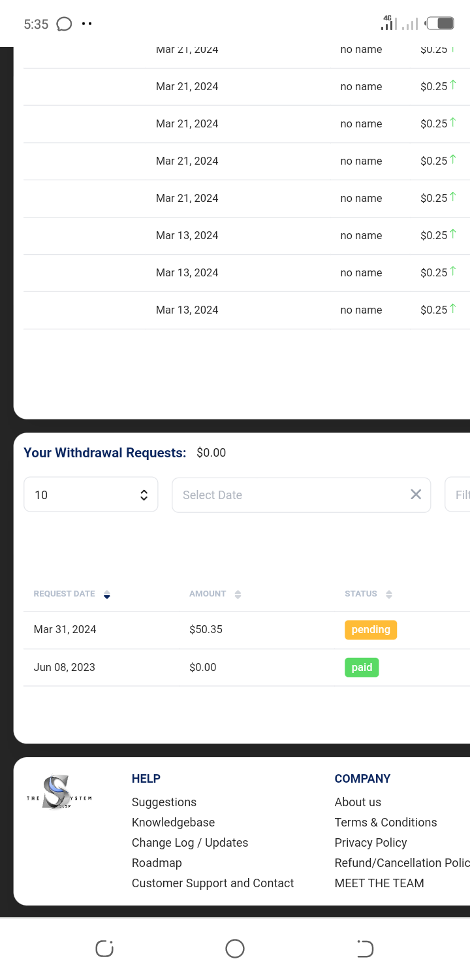Open Privacy Policy link

[x=370, y=843]
